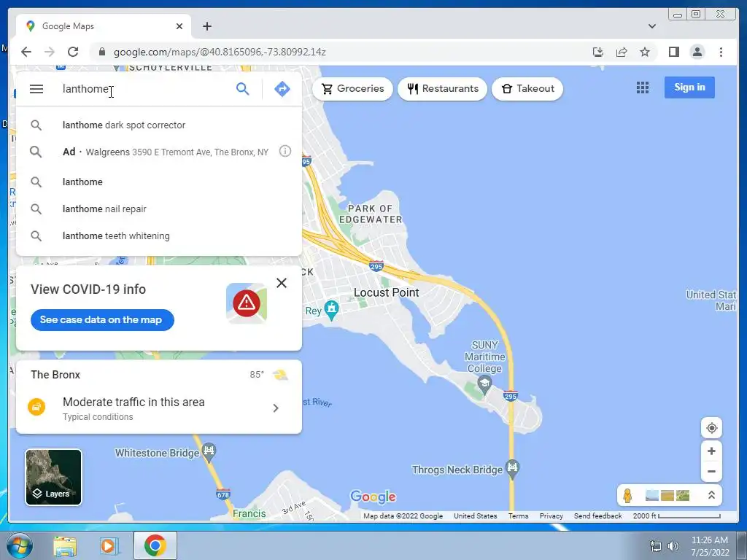The width and height of the screenshot is (747, 560).
Task: Toggle the 2000 ft map scale
Action: tap(676, 516)
